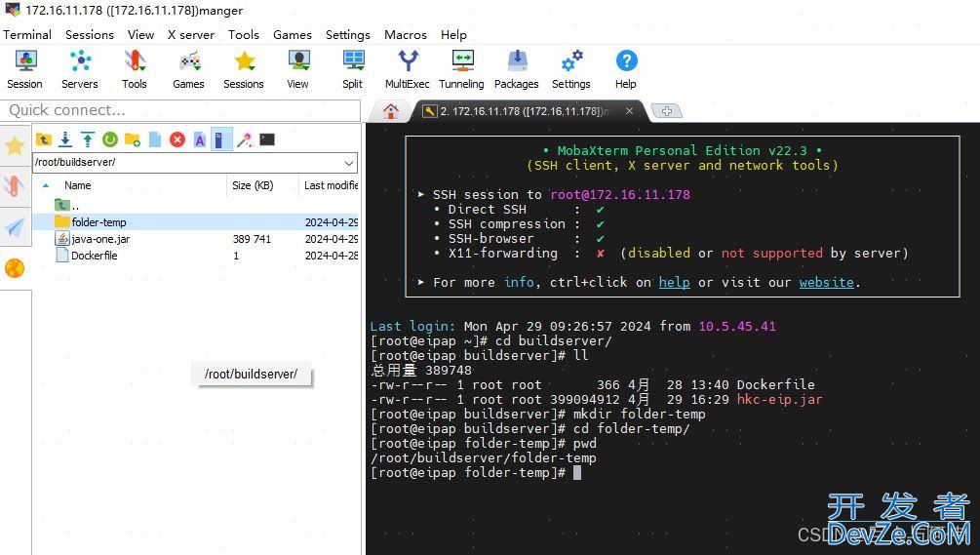Open the Sessions star sidebar tab
The image size is (980, 555).
(15, 145)
